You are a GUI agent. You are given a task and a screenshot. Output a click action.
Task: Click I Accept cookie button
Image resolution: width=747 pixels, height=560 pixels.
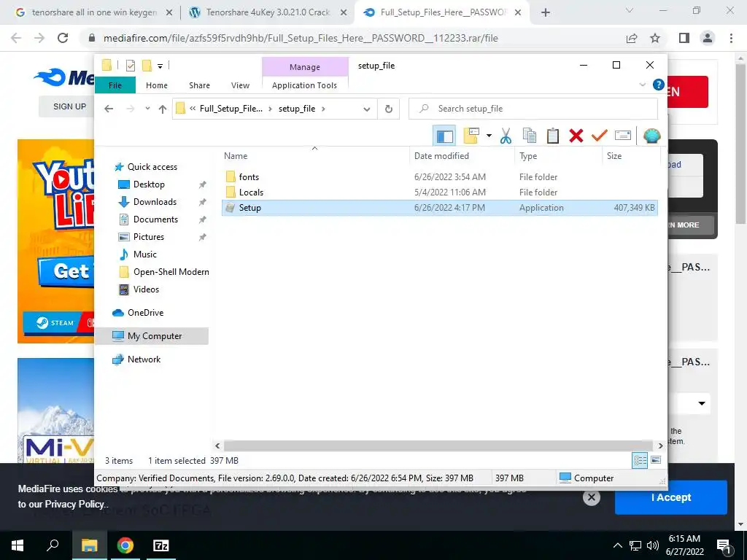tap(671, 497)
